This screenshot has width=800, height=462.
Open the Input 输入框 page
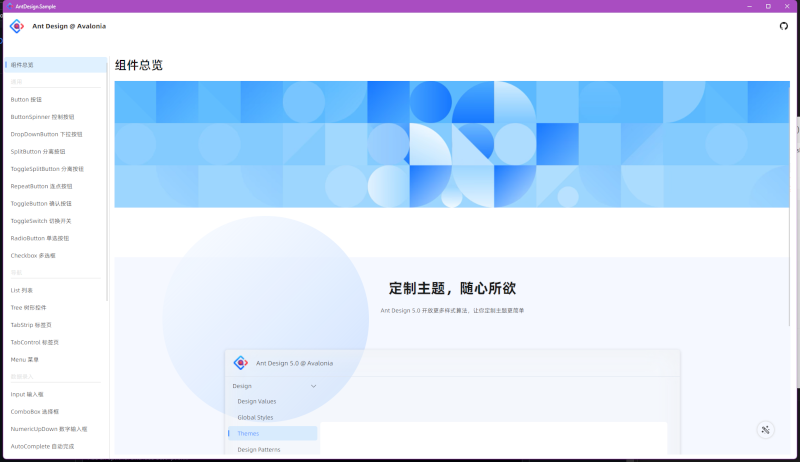point(27,394)
